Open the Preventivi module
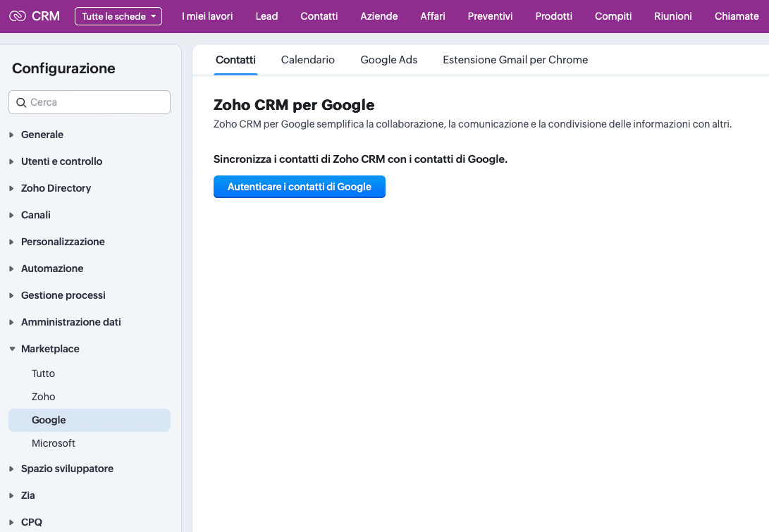Screen dimensions: 769x532 pos(490,16)
